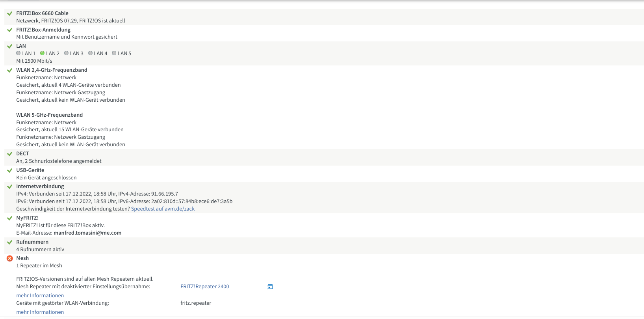Click the green checkmark beside Internetverbindung

[x=10, y=187]
